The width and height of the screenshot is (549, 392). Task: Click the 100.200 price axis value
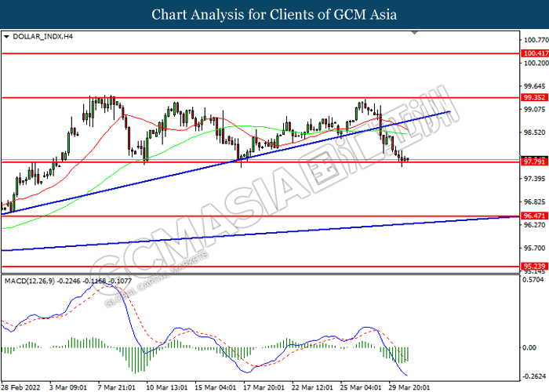536,63
